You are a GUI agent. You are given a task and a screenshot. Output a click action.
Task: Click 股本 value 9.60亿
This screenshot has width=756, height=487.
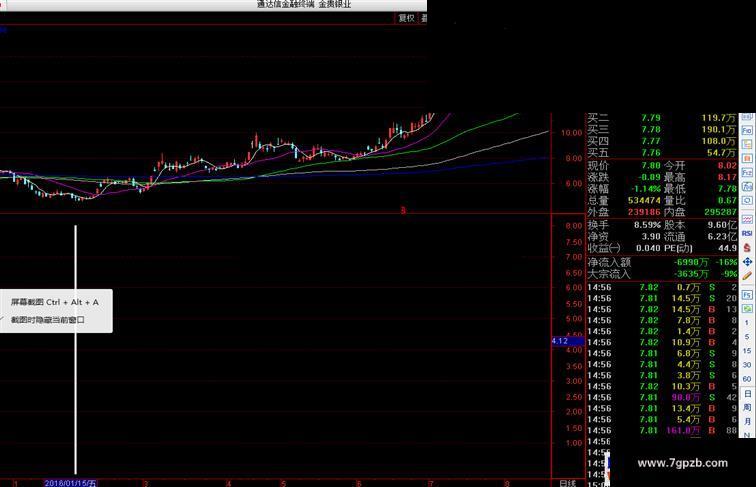(722, 225)
